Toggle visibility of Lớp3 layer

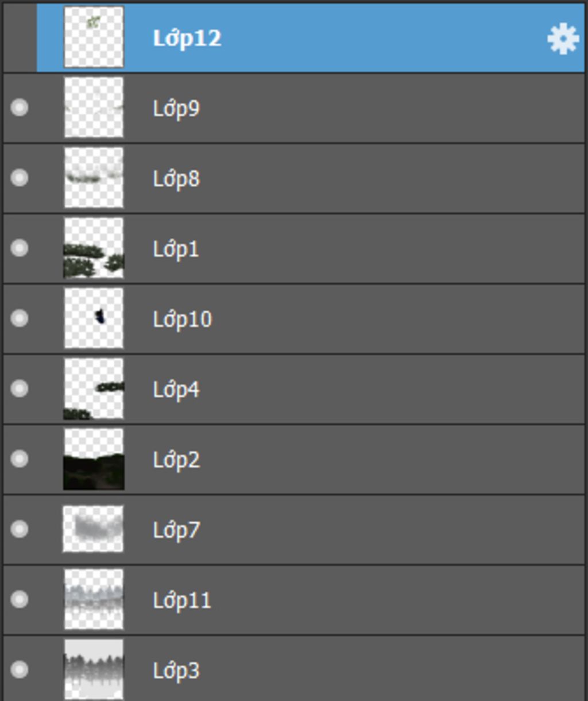click(x=20, y=669)
